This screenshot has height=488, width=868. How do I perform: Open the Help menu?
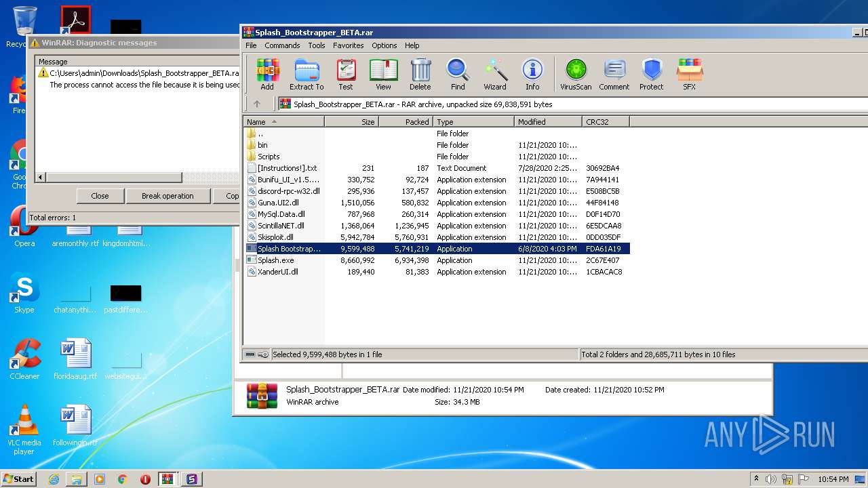click(412, 45)
